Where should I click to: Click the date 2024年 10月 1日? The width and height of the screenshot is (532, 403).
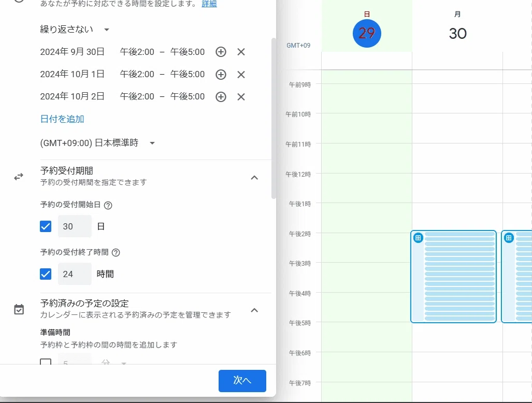(73, 74)
